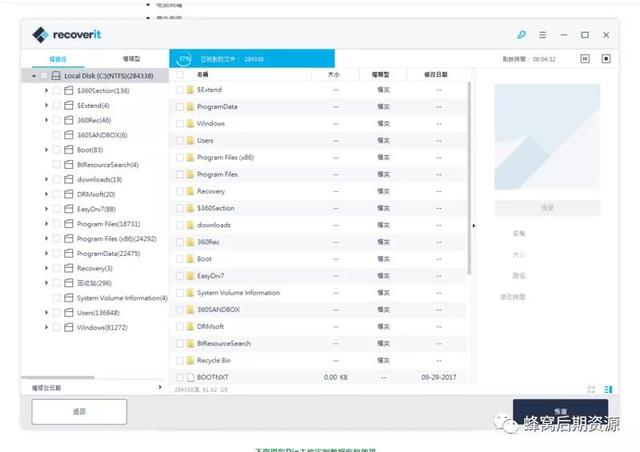Expand the Program Files(18731) tree node
Screen dimensions: 640x452
point(46,224)
